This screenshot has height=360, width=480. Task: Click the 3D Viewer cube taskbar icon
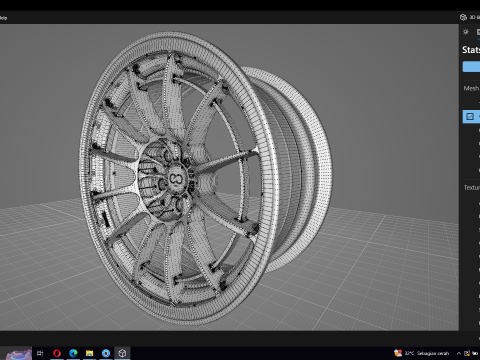pos(122,353)
